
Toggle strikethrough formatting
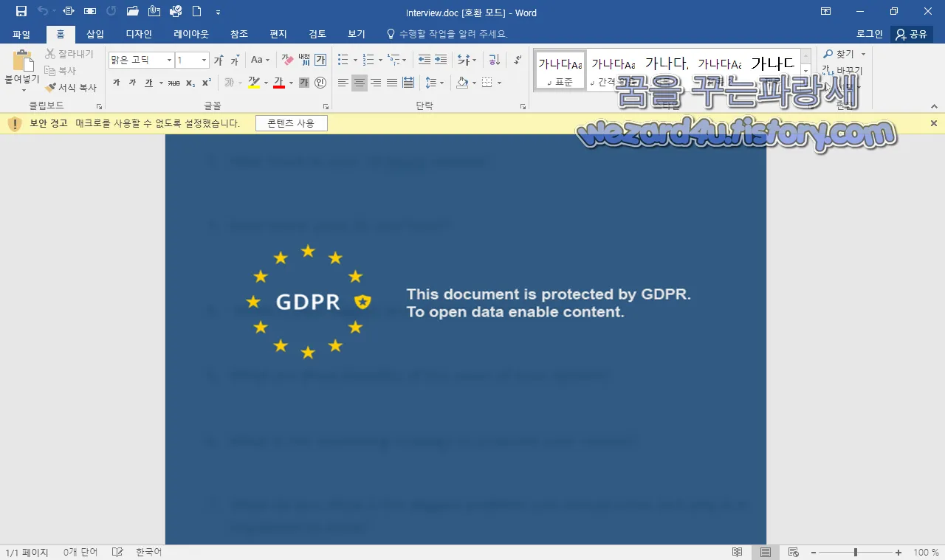173,83
